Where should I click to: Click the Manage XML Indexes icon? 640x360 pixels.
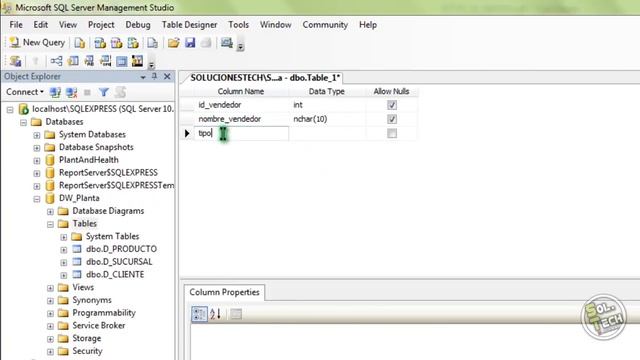point(105,62)
